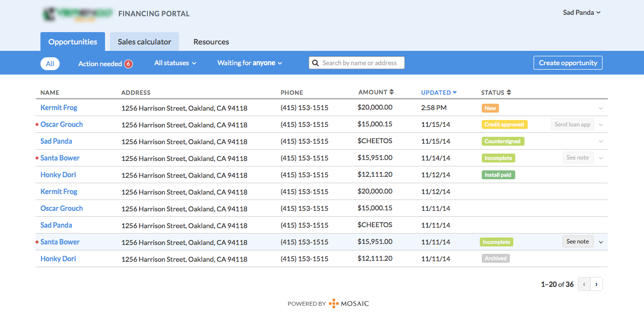Image resolution: width=644 pixels, height=321 pixels.
Task: Expand the chevron on the Santa Bower 11/14/14 row
Action: pyautogui.click(x=601, y=159)
